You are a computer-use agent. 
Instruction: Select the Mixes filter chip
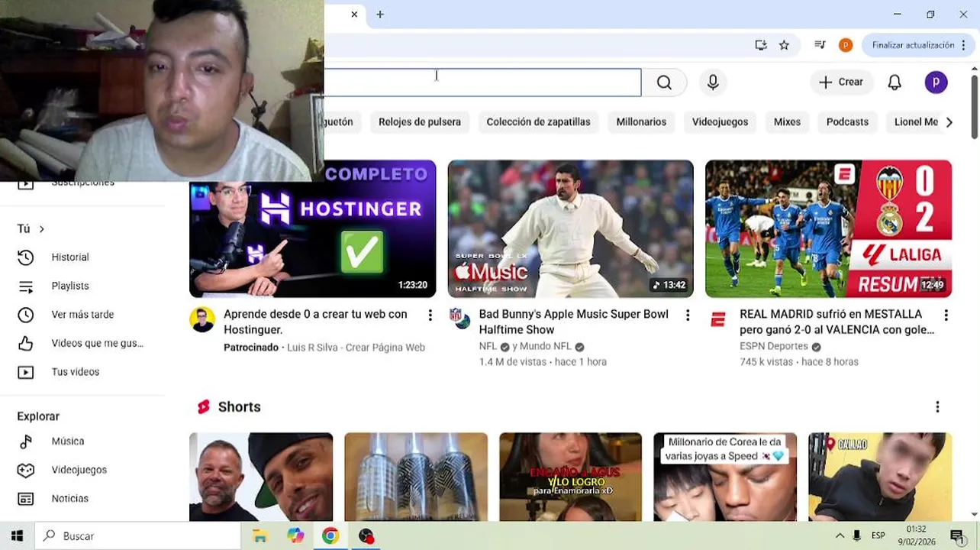coord(787,122)
